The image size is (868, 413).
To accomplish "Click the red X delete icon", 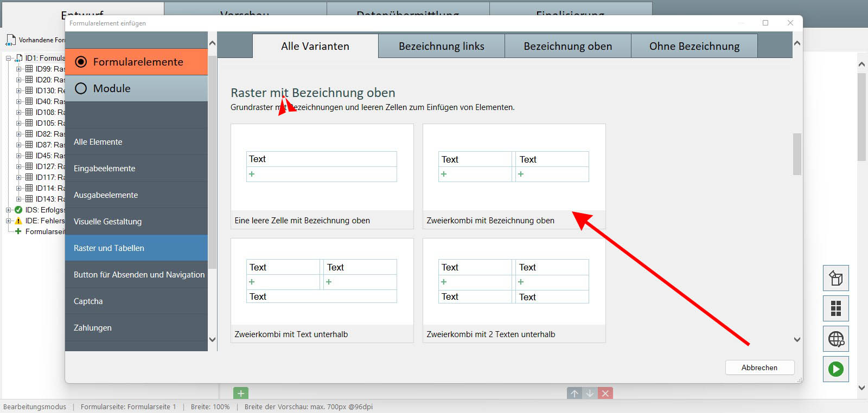I will (x=605, y=393).
